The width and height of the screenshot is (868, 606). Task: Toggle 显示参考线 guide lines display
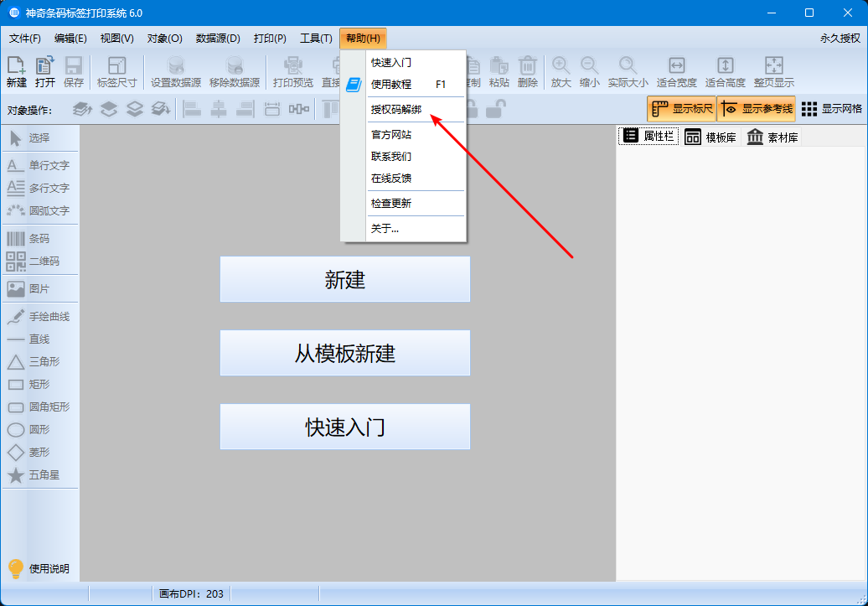[x=757, y=109]
